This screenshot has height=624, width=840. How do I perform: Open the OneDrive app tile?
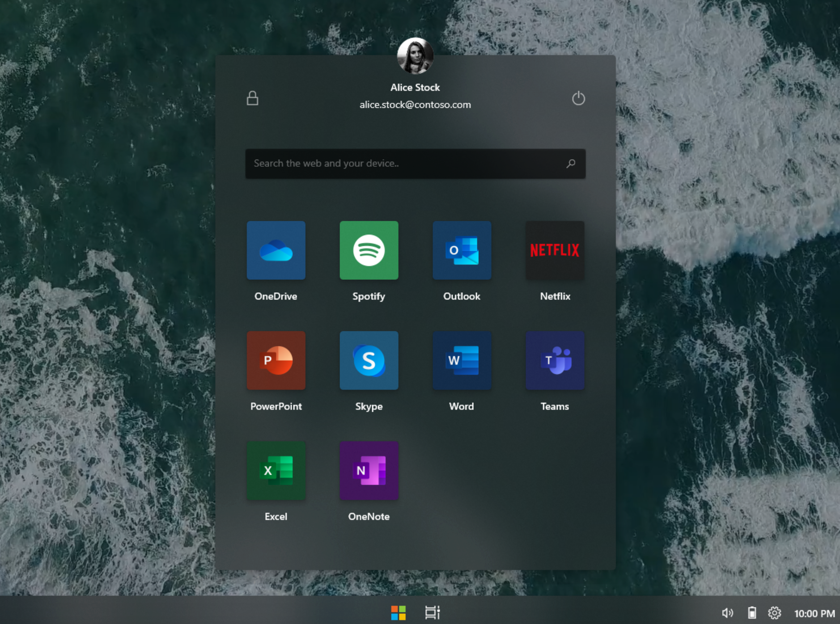point(276,250)
